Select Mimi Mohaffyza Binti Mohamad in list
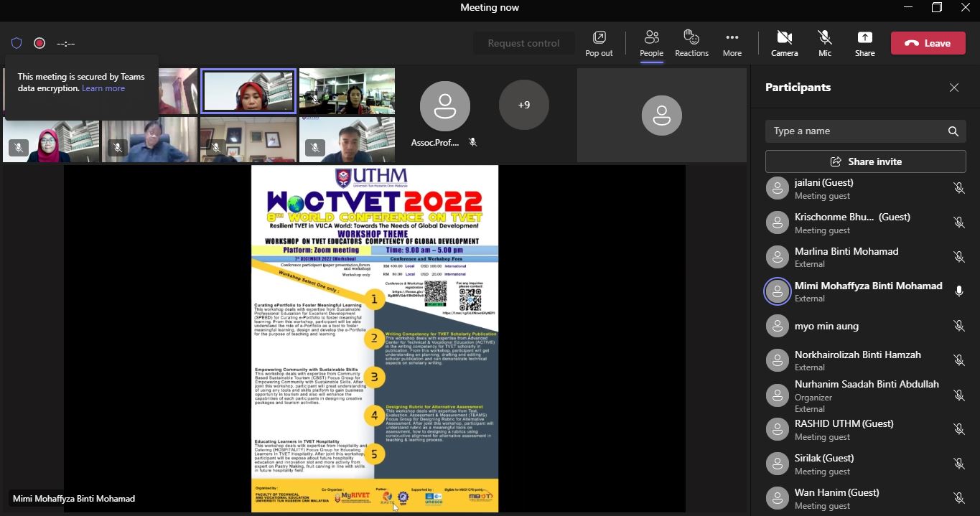 coord(865,291)
